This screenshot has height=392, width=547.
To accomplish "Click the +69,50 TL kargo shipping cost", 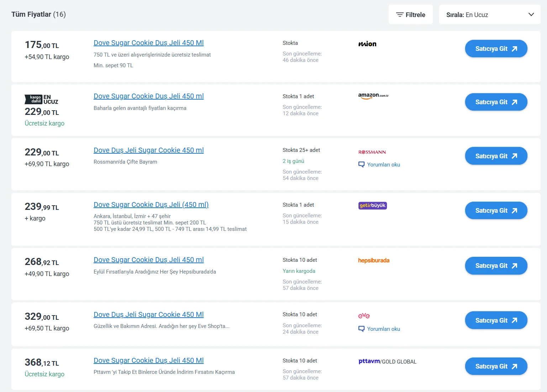I will pyautogui.click(x=47, y=328).
